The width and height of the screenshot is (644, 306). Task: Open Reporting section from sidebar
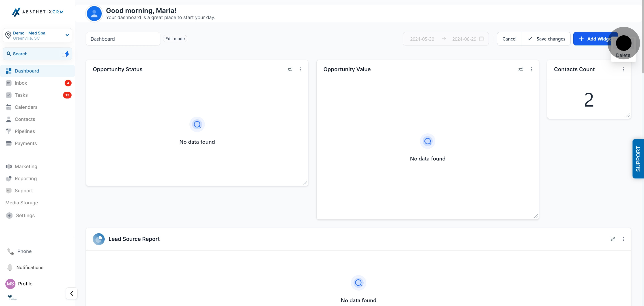point(25,178)
